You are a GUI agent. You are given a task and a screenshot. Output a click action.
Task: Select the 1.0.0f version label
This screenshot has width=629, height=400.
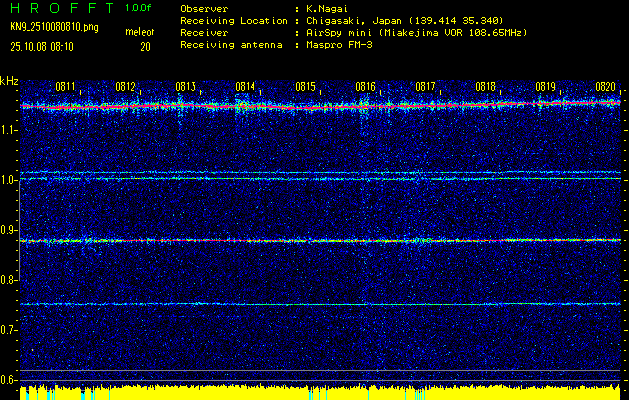point(139,7)
